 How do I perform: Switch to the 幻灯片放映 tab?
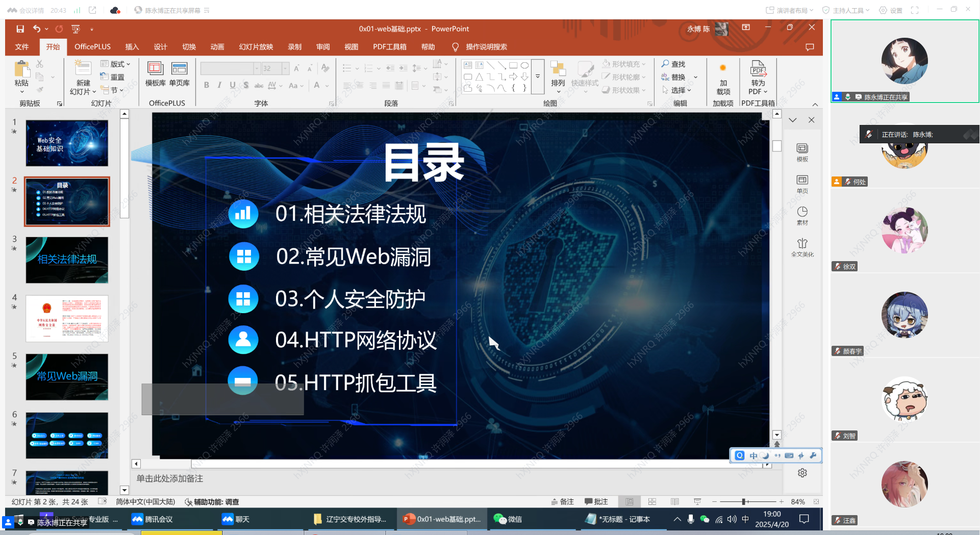coord(256,47)
